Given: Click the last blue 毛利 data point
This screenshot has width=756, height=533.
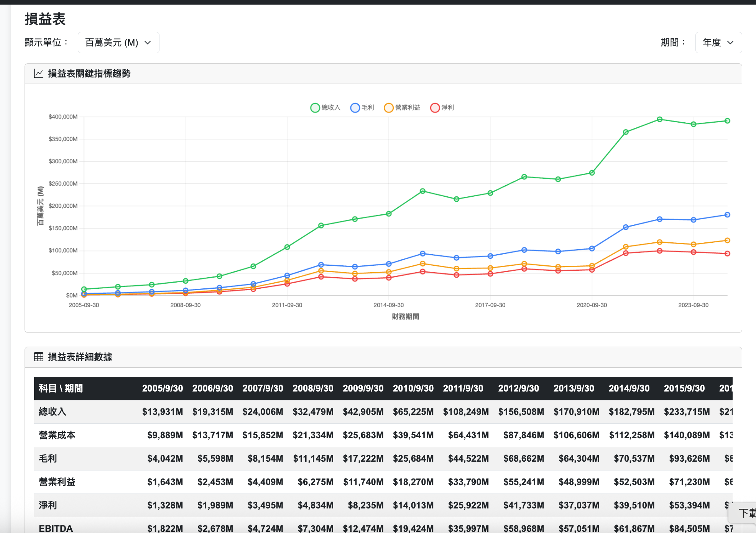Looking at the screenshot, I should [727, 215].
